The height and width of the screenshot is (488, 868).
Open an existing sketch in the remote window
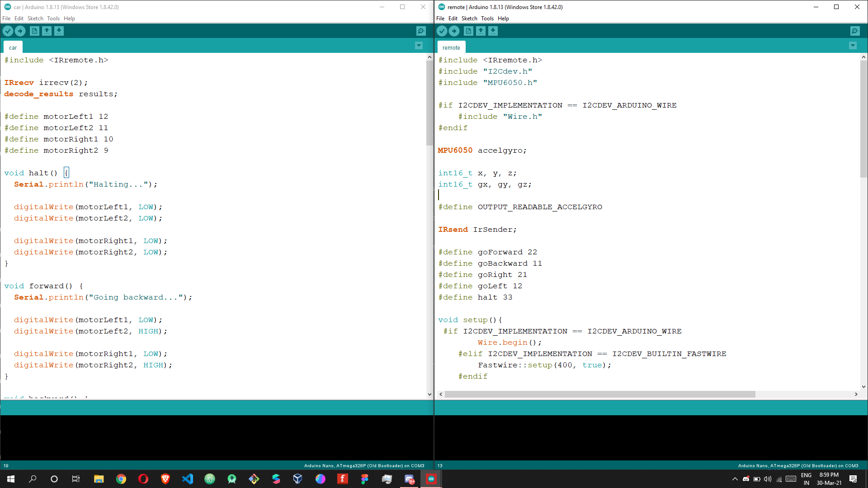coord(481,31)
